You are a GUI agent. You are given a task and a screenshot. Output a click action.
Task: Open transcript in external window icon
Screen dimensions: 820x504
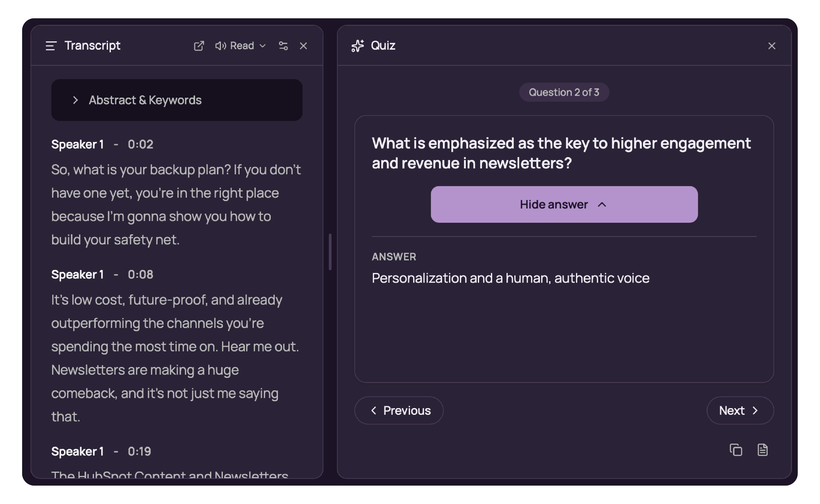click(x=199, y=46)
